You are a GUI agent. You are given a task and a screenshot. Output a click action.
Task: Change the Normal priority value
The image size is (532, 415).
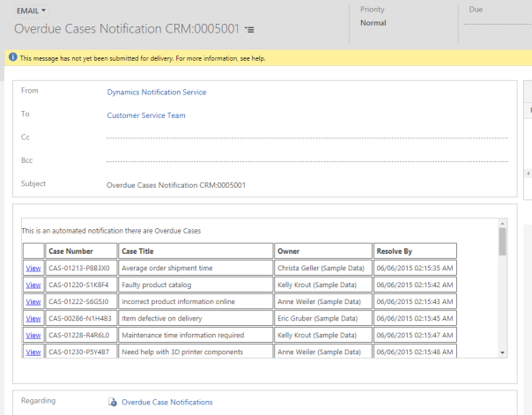(373, 23)
